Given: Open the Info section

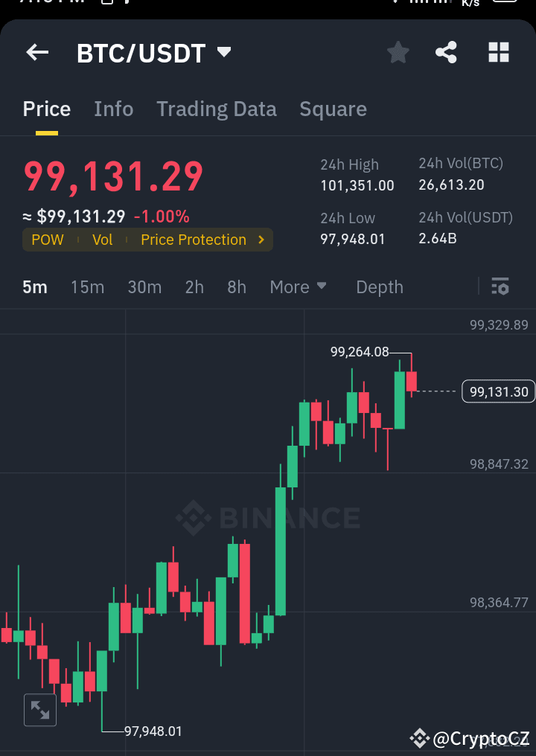Looking at the screenshot, I should tap(113, 109).
